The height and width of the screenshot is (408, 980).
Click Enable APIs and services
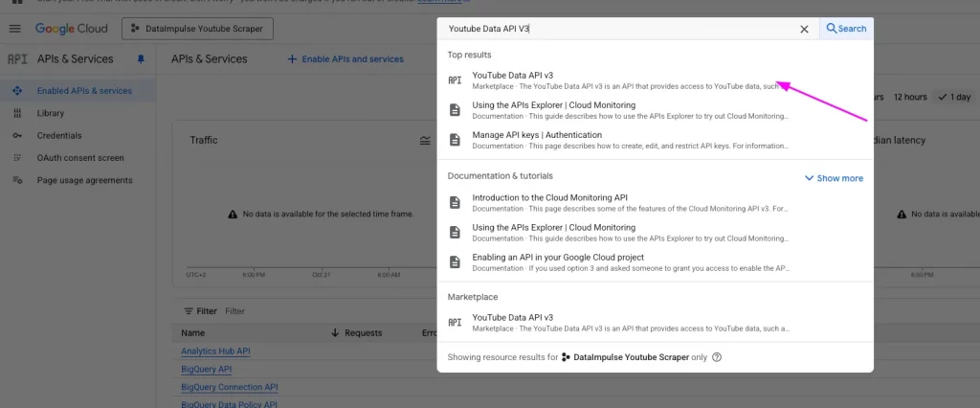click(x=345, y=59)
